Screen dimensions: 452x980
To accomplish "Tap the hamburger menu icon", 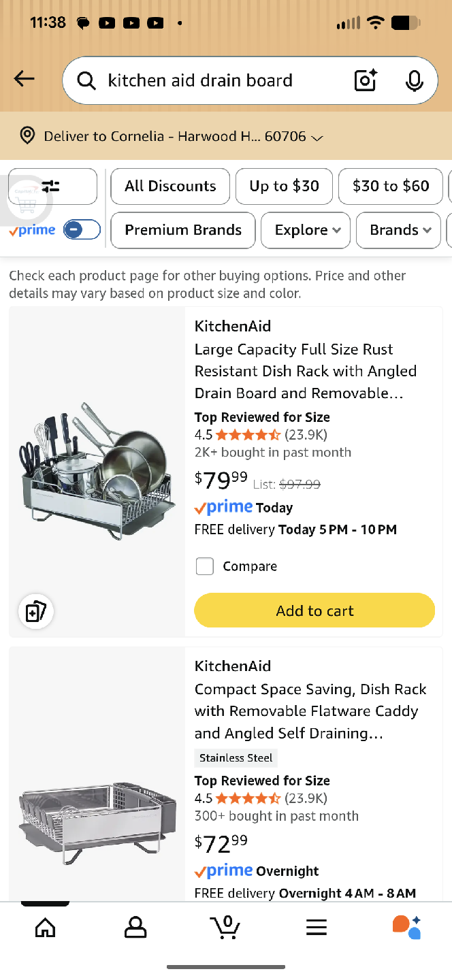I will [316, 926].
